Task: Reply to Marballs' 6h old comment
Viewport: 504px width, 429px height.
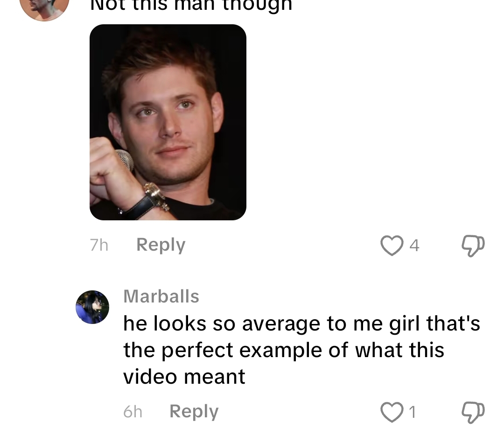Action: 194,412
